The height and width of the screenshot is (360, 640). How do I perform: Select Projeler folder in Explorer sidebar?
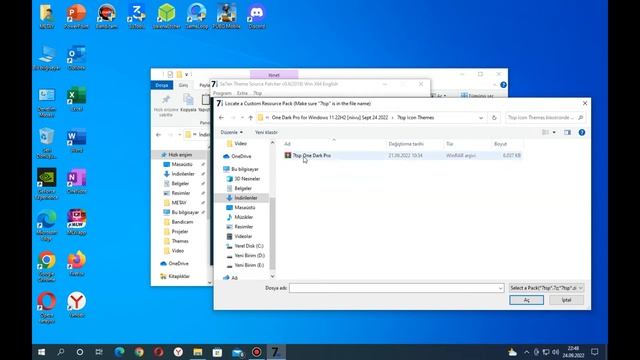[x=176, y=231]
